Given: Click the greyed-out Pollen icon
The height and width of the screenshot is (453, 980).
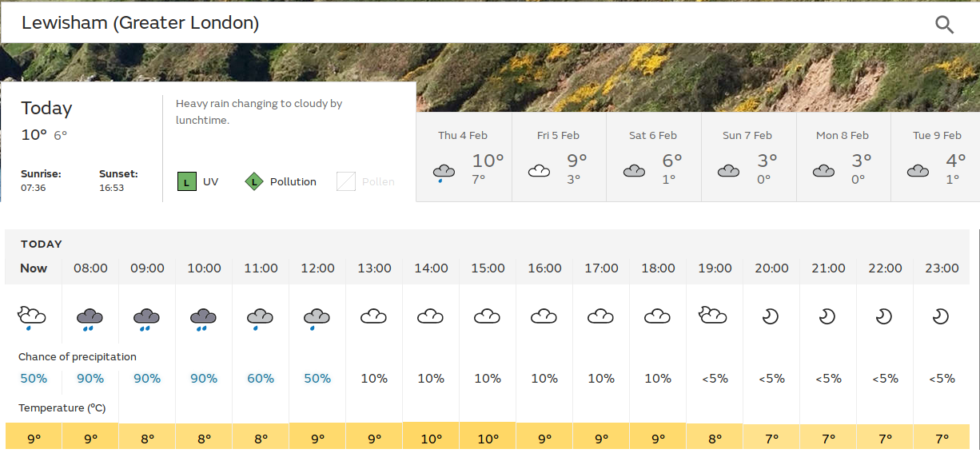Looking at the screenshot, I should click(x=346, y=181).
